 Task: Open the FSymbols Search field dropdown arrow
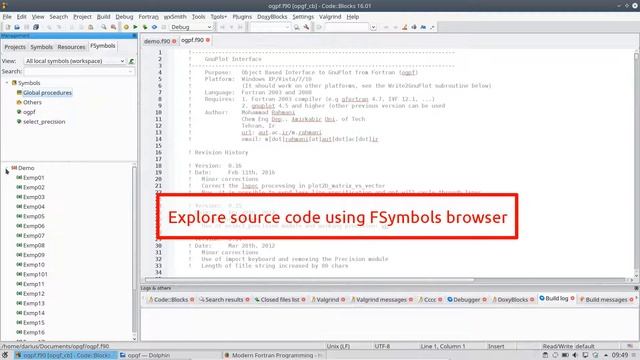131,71
